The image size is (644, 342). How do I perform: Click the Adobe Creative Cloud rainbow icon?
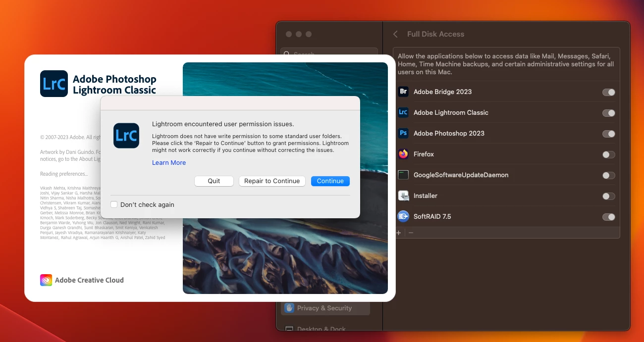(46, 280)
